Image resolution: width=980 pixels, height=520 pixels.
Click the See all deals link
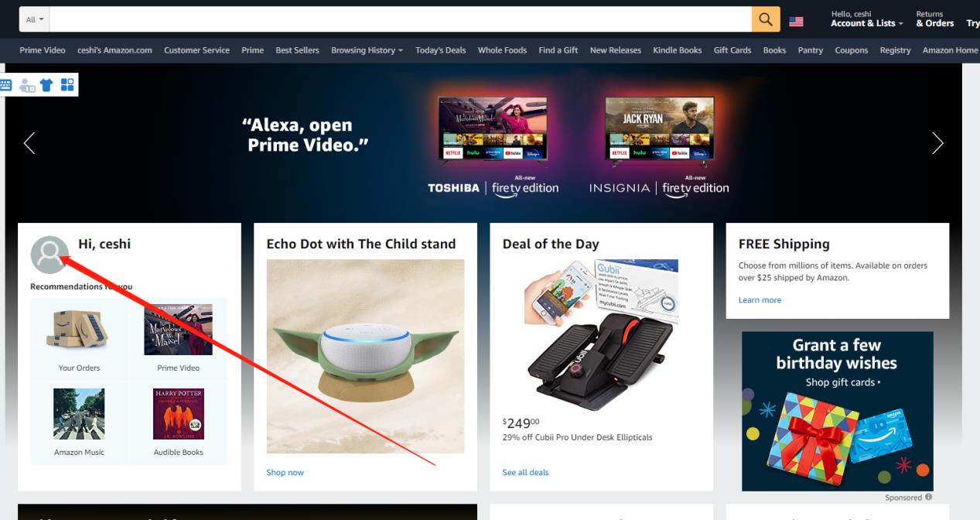coord(525,472)
